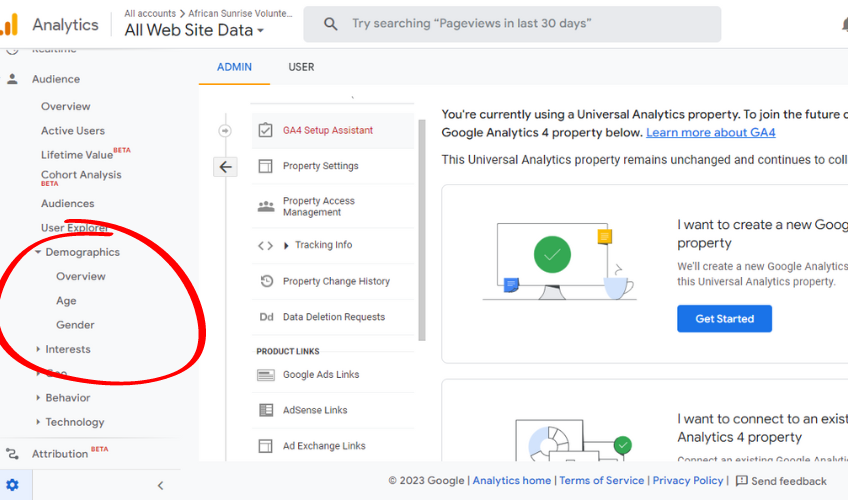Click the back arrow button in admin column
Screen dimensions: 848x500
[x=226, y=167]
